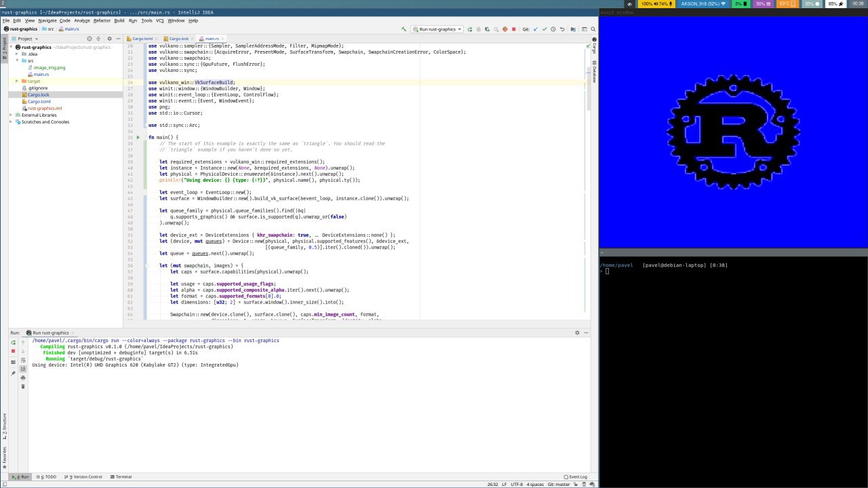Open the TODO tool window

click(47, 477)
